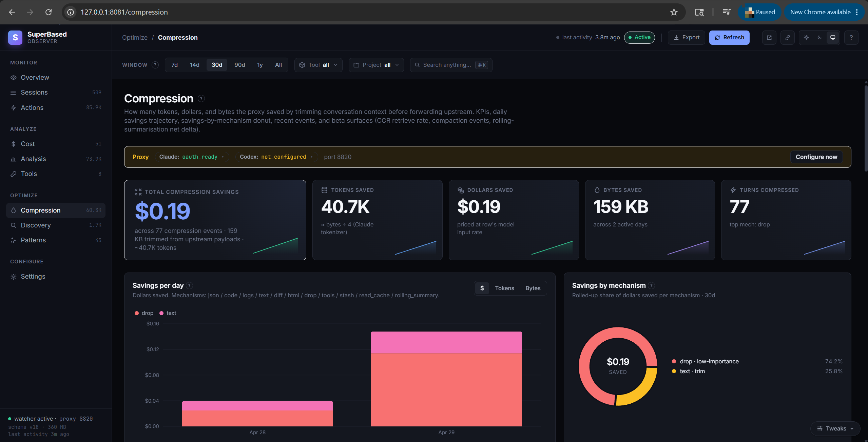868x442 pixels.
Task: Open the Tool all dropdown
Action: coord(318,65)
